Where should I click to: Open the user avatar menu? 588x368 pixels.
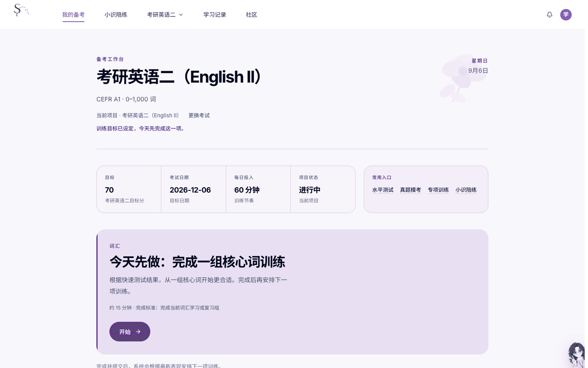point(566,15)
